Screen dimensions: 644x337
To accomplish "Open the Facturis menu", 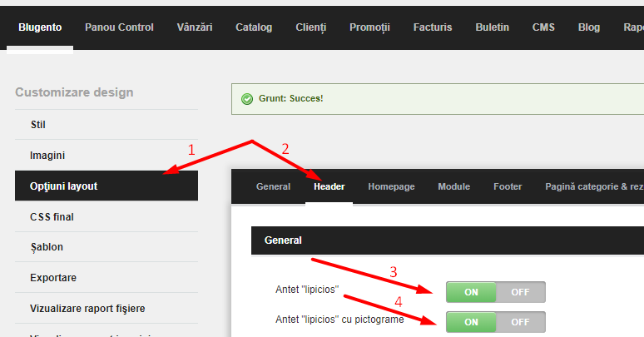I will click(433, 27).
